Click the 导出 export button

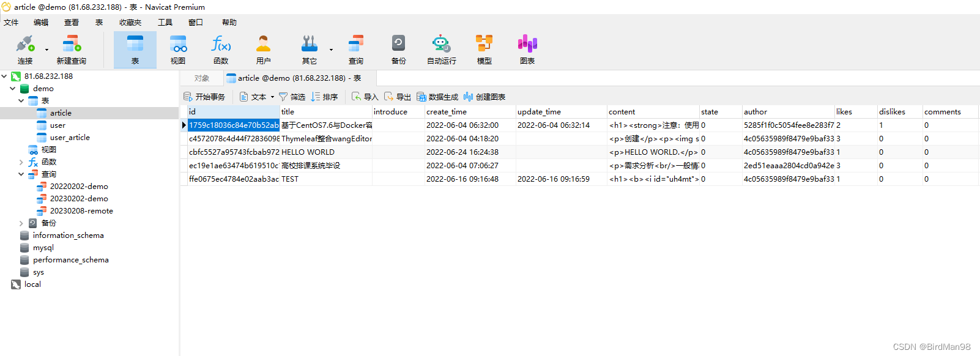[398, 97]
